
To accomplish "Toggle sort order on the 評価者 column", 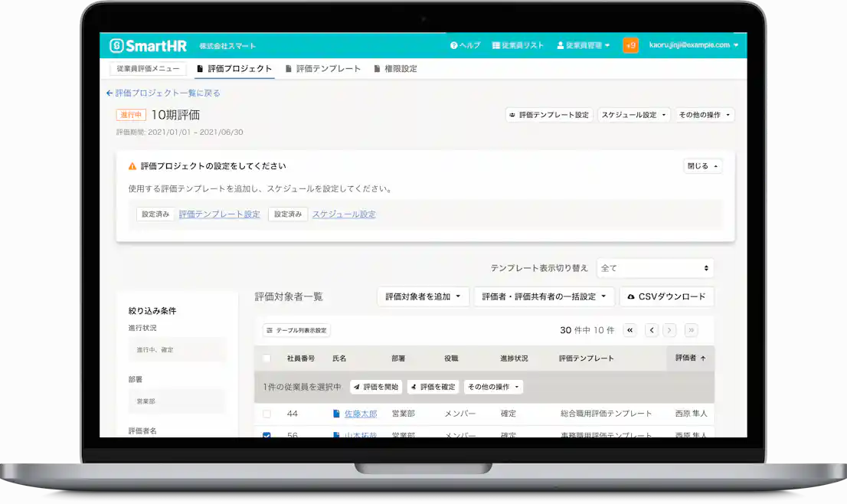I will [x=690, y=357].
